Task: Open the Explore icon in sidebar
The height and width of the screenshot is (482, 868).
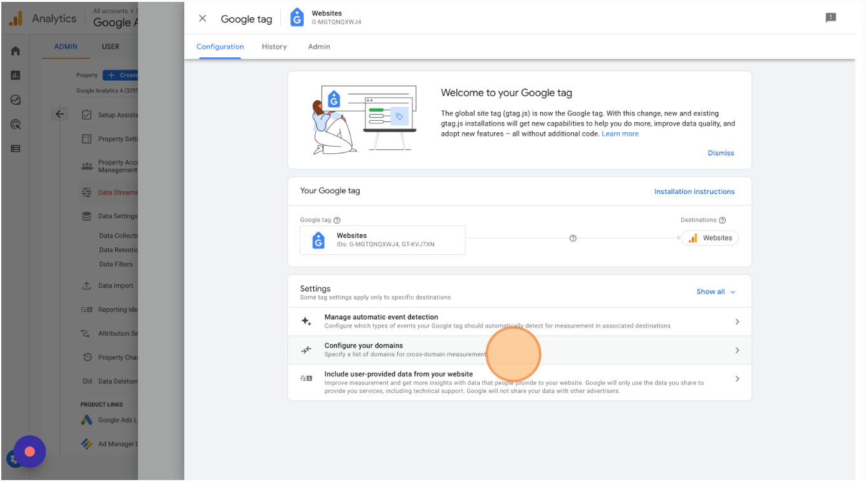Action: pyautogui.click(x=16, y=100)
